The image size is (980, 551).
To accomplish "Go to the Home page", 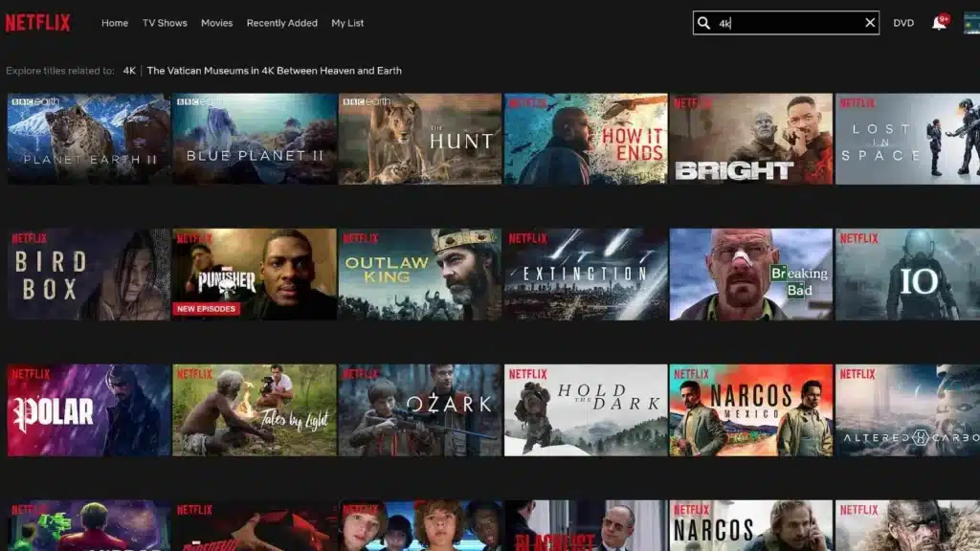I will [x=115, y=23].
